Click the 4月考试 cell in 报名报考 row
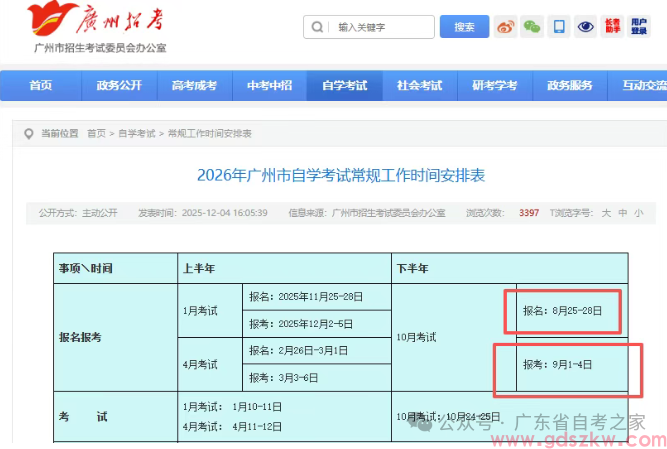The width and height of the screenshot is (667, 449). [210, 364]
